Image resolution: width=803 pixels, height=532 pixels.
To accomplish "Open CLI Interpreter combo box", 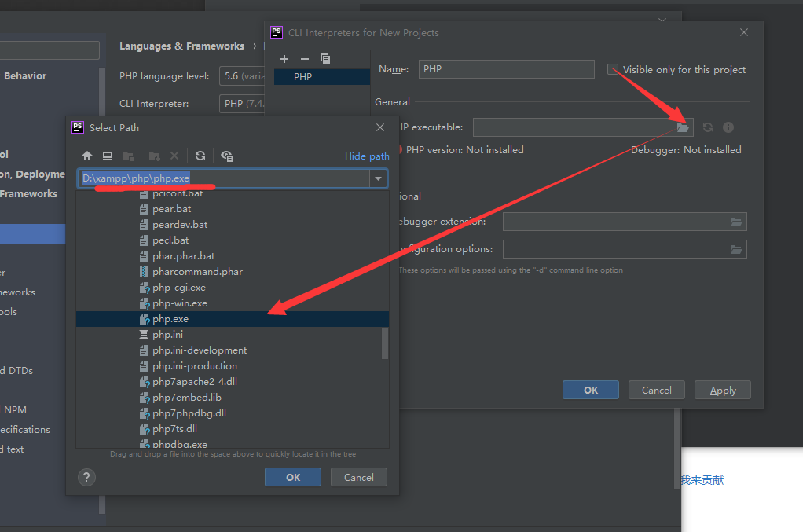I will pyautogui.click(x=242, y=104).
